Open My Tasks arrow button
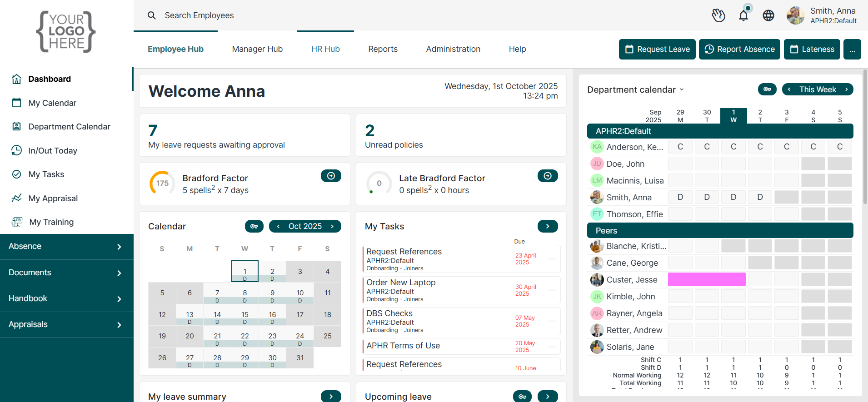868x402 pixels. coord(547,226)
